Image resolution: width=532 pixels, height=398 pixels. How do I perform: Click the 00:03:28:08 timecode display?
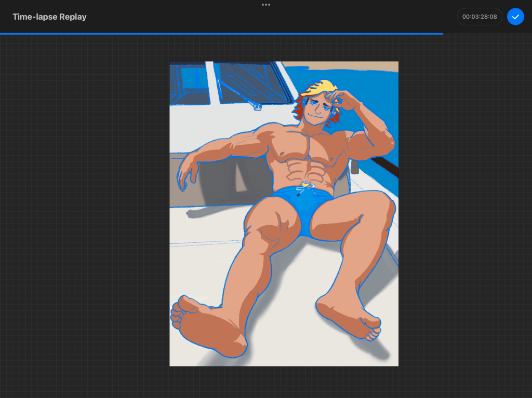[479, 17]
